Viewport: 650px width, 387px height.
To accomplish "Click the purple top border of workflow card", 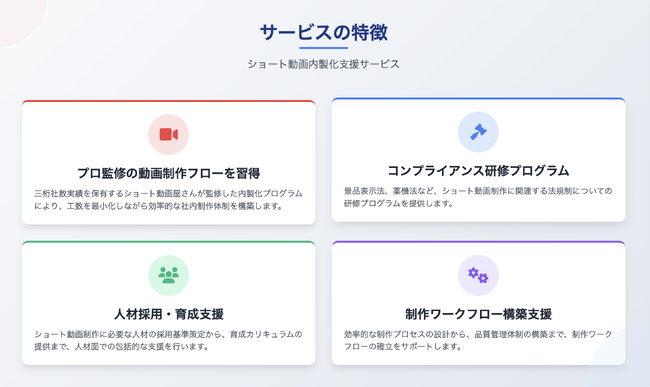I will tap(478, 242).
